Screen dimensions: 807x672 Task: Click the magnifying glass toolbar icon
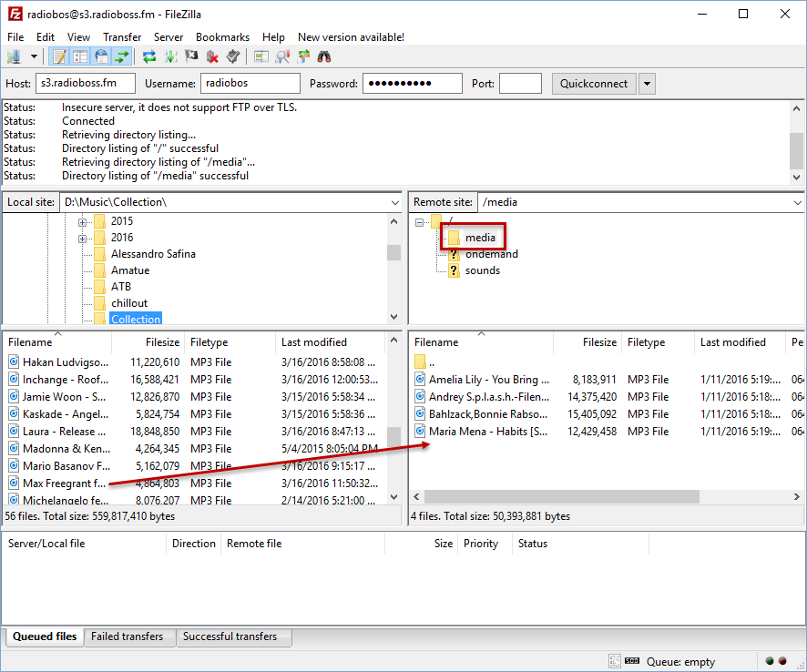coord(282,56)
